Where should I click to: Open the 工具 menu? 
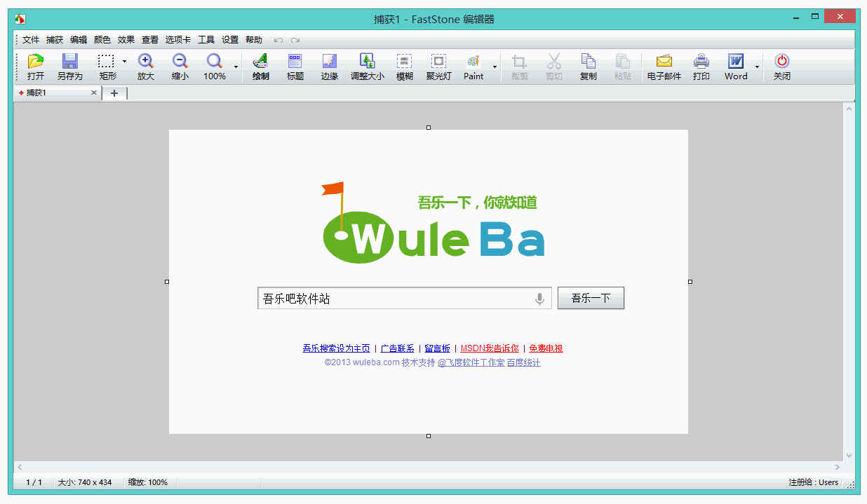(206, 40)
